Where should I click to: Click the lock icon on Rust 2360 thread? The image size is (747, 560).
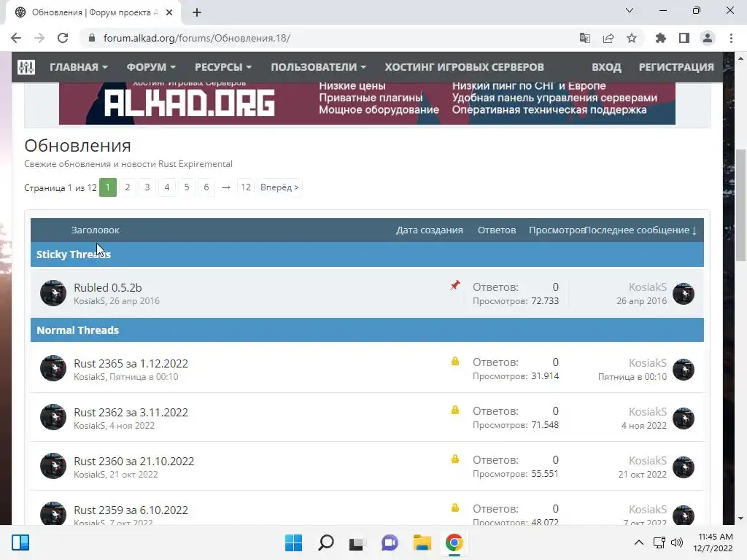click(455, 459)
